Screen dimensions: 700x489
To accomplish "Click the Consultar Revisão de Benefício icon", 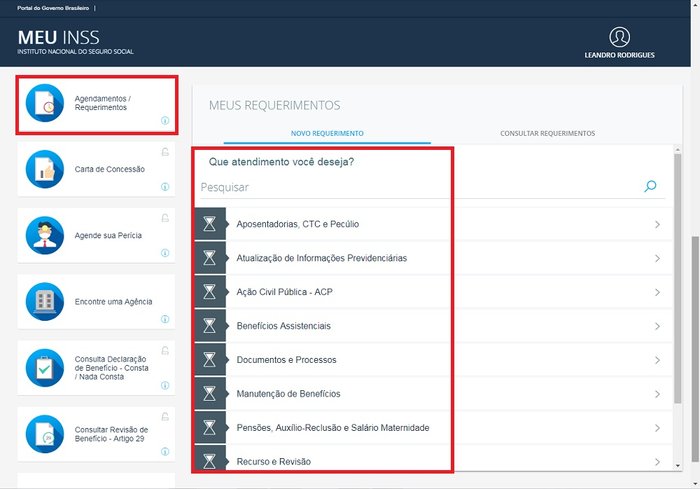I will pyautogui.click(x=45, y=434).
